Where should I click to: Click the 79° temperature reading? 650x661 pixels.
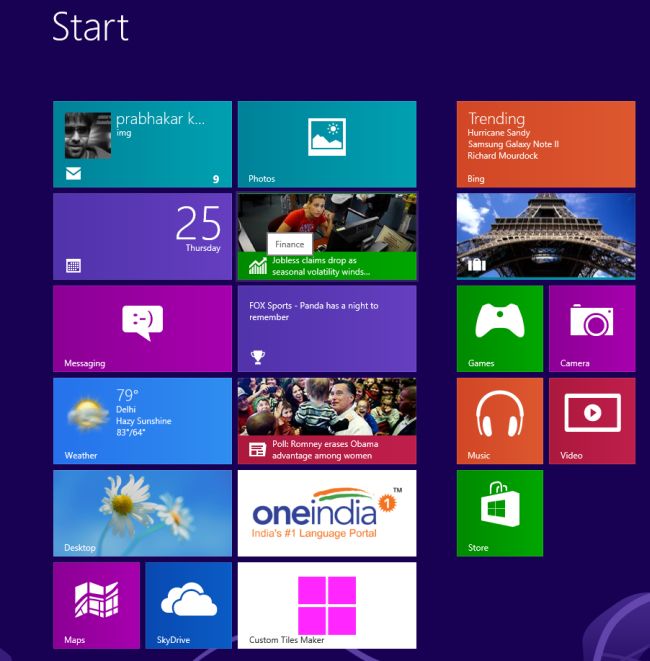(x=127, y=395)
